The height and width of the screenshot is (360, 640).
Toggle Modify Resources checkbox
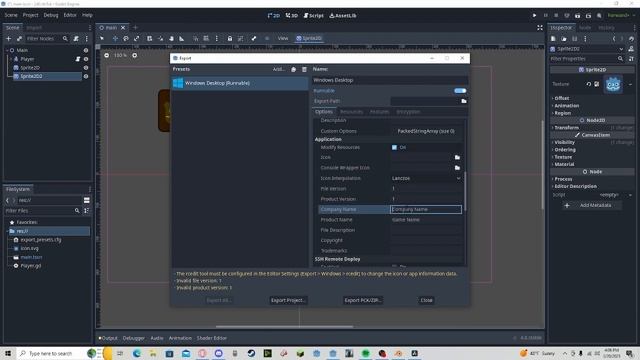[x=394, y=147]
